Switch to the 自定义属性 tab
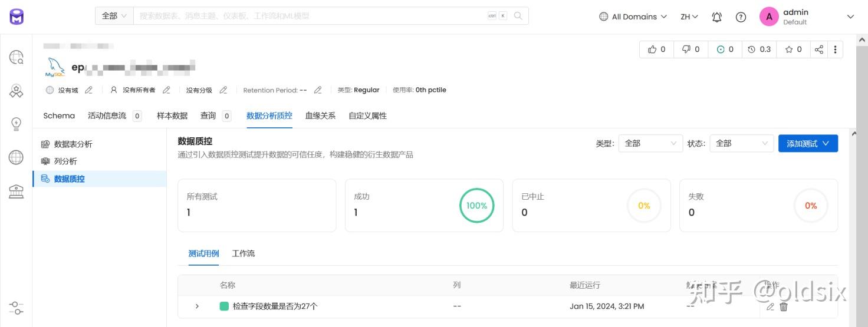Image resolution: width=868 pixels, height=327 pixels. [x=367, y=115]
